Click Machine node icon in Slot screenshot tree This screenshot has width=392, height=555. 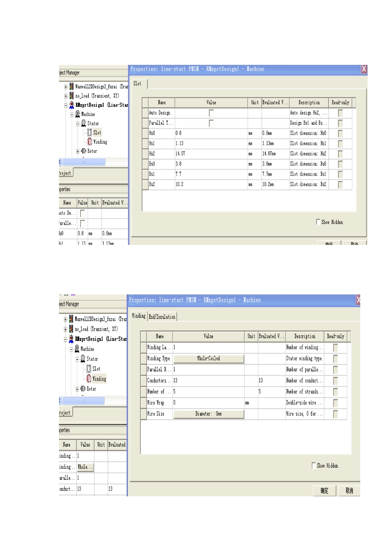pyautogui.click(x=78, y=114)
